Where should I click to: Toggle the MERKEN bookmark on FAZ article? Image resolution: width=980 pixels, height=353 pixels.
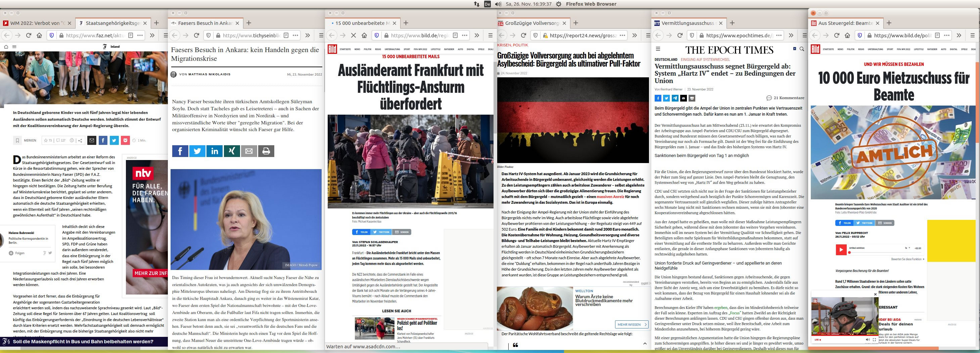coord(17,141)
